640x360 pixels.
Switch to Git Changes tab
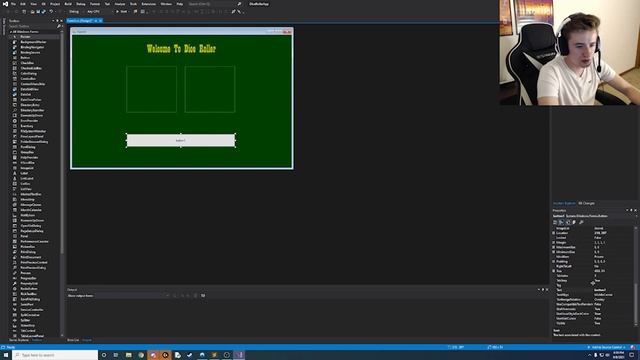pyautogui.click(x=587, y=203)
